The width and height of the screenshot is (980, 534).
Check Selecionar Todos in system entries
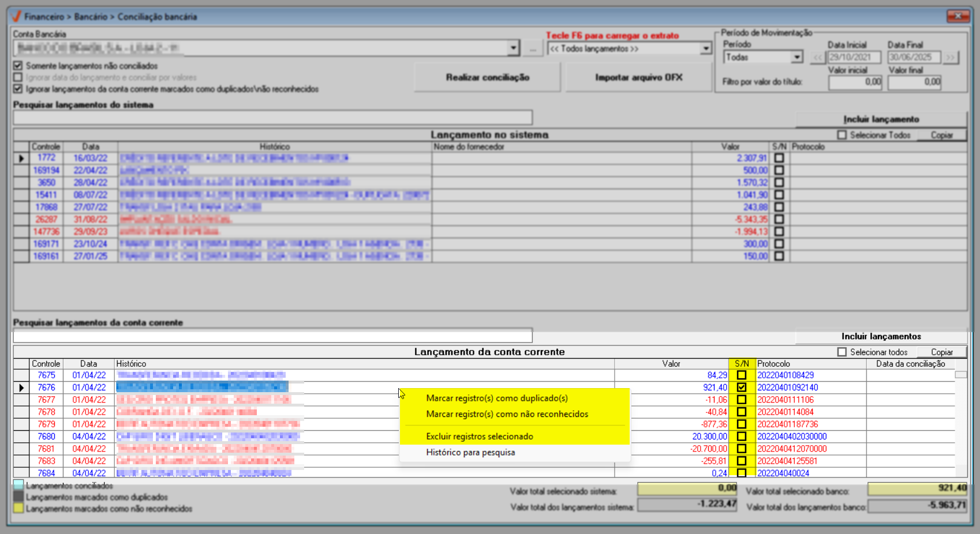[x=842, y=135]
